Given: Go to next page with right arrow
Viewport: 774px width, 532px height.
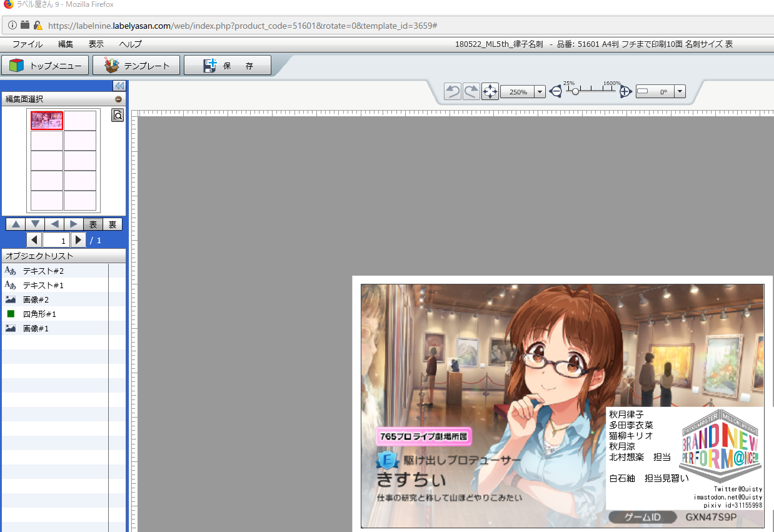Looking at the screenshot, I should pyautogui.click(x=78, y=240).
